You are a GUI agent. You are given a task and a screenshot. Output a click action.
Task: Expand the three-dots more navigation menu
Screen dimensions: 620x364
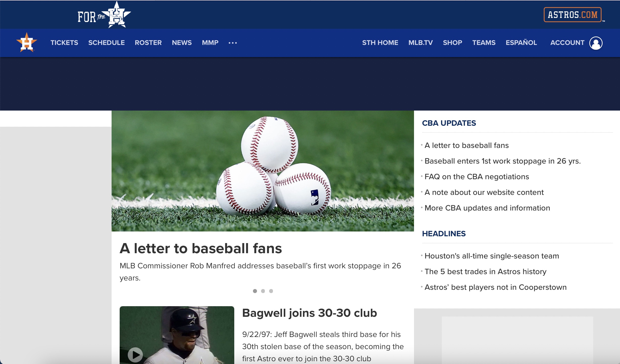point(232,43)
